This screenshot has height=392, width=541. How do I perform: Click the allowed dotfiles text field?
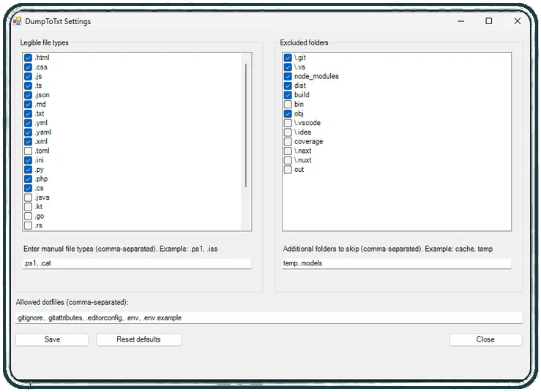coord(269,318)
